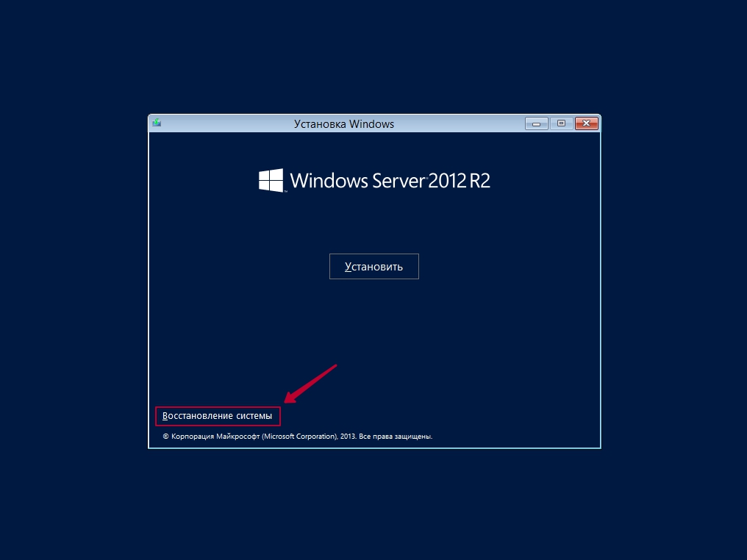
Task: Click the Установка Windows title text
Action: tap(344, 123)
